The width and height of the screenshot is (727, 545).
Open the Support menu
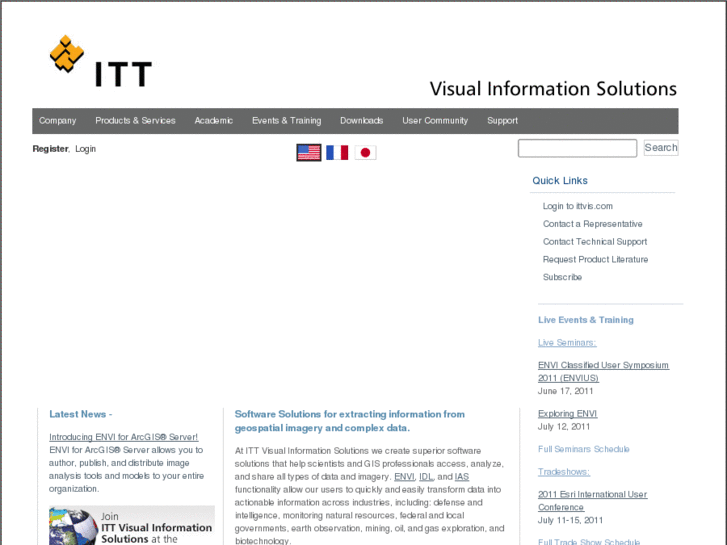pos(502,121)
